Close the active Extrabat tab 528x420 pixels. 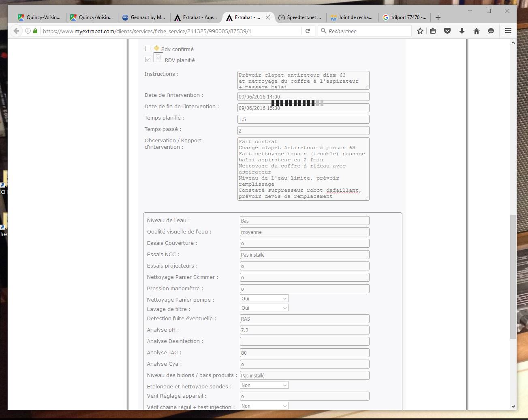tap(268, 17)
